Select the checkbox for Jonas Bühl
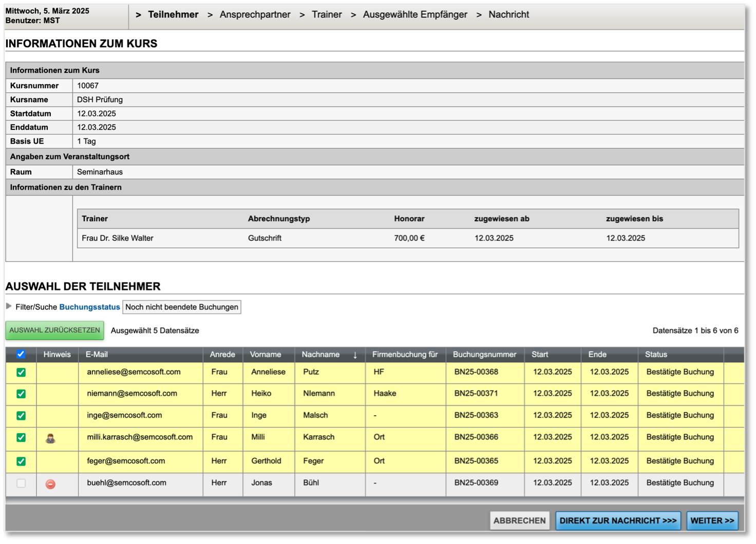The image size is (756, 544). 21,483
